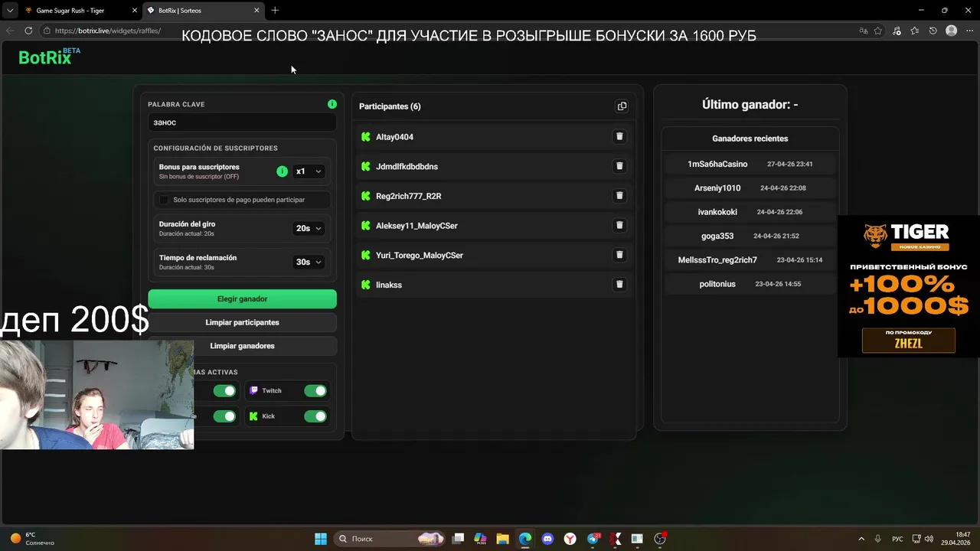980x551 pixels.
Task: Remove Jdmdlfkdbdbdns using its trash icon
Action: (619, 166)
